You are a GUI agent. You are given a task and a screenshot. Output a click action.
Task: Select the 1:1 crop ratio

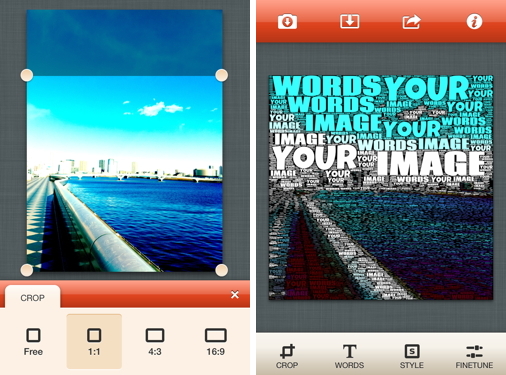tap(94, 341)
